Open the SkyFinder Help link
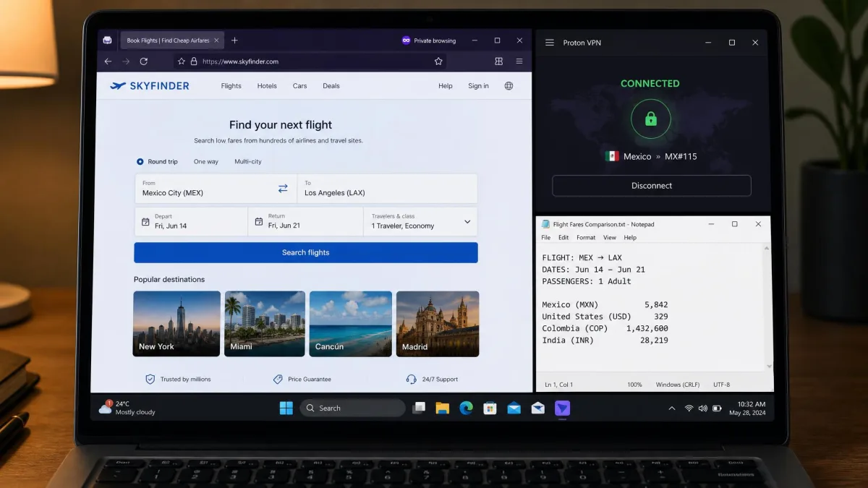This screenshot has width=868, height=488. click(x=446, y=85)
